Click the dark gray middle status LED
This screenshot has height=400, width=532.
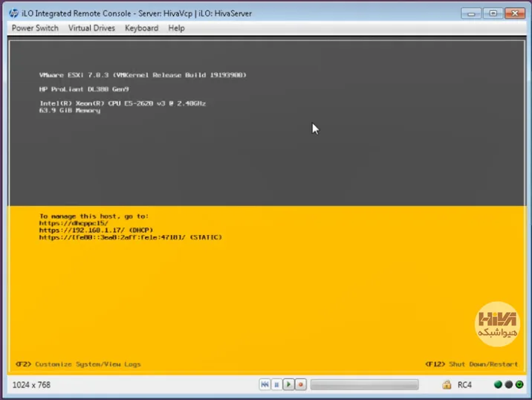508,384
